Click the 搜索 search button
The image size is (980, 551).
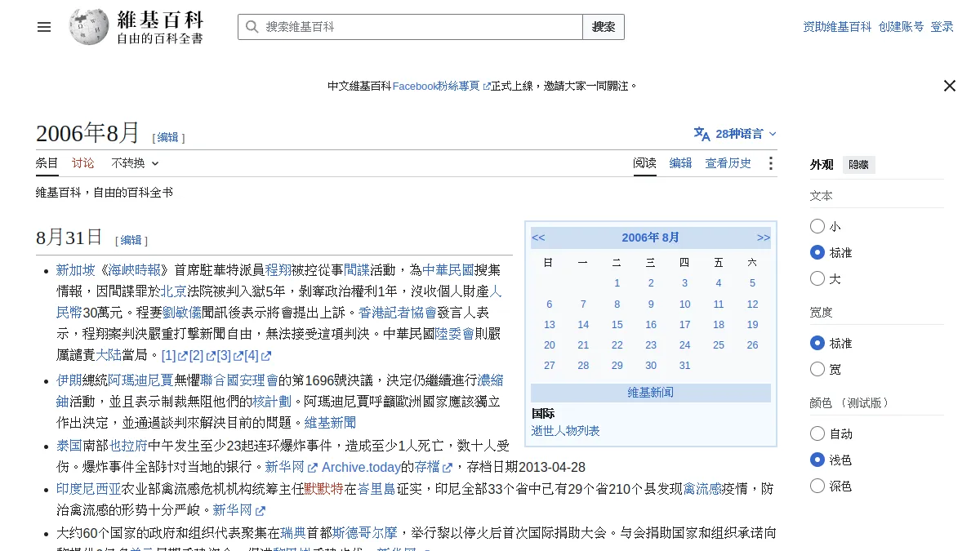pyautogui.click(x=604, y=27)
